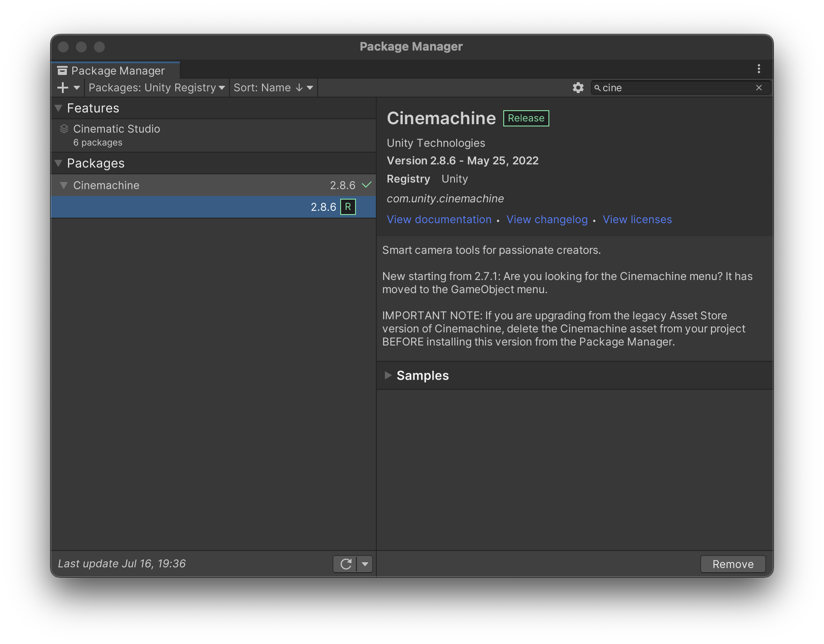Open View changelog link
Viewport: 824px width, 644px height.
[547, 219]
